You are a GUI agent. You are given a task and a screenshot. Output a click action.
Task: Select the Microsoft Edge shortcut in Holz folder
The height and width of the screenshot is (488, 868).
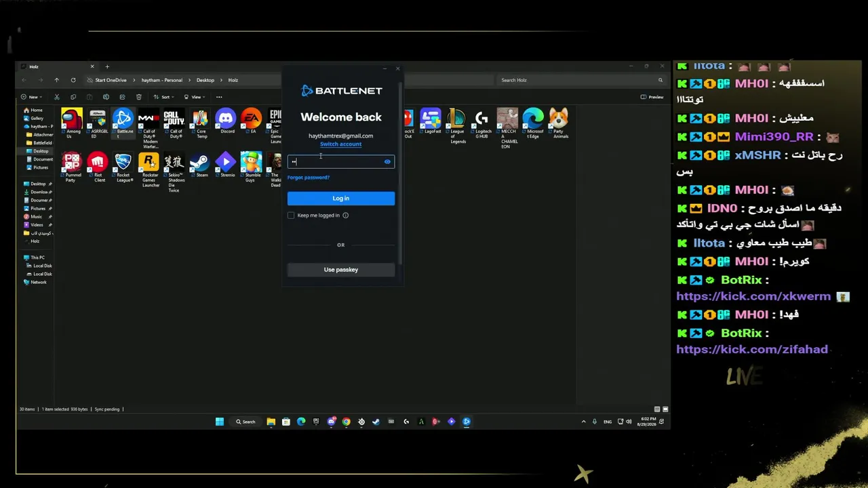533,118
